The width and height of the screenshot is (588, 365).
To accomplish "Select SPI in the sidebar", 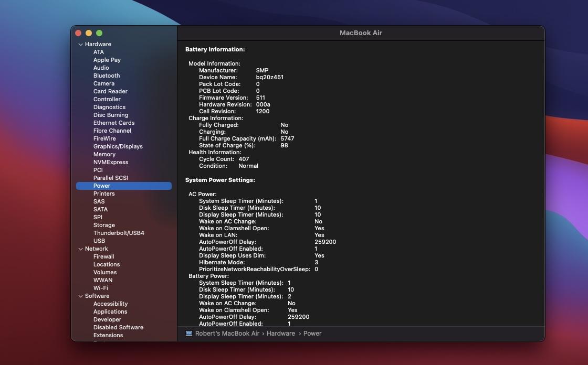I will click(98, 217).
